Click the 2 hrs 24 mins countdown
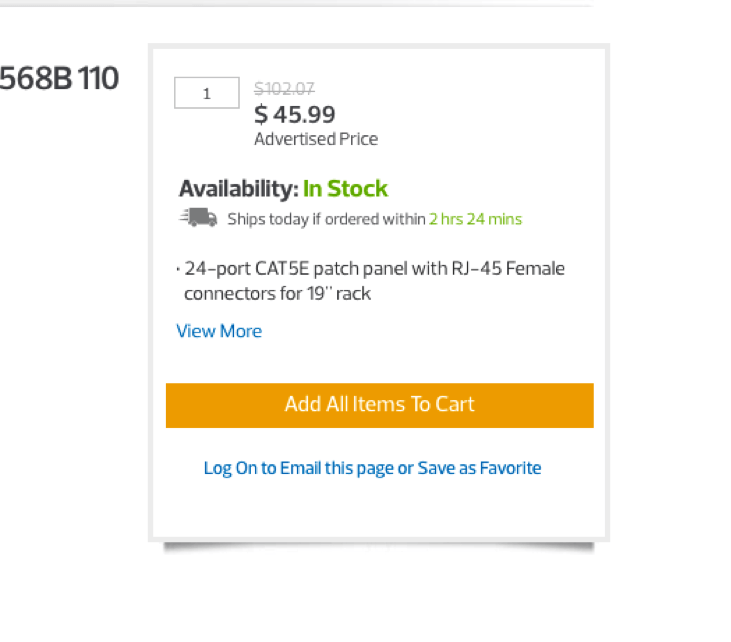The image size is (731, 642). [x=476, y=219]
